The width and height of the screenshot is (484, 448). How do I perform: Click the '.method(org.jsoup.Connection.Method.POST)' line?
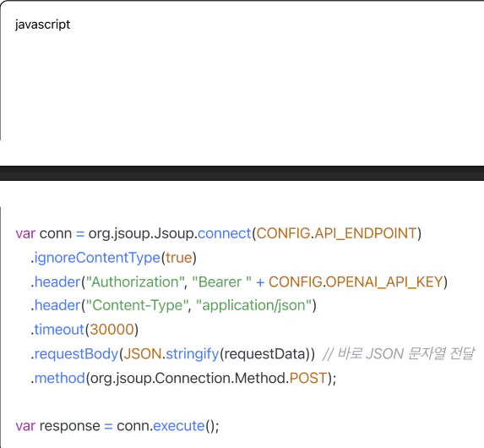[183, 378]
